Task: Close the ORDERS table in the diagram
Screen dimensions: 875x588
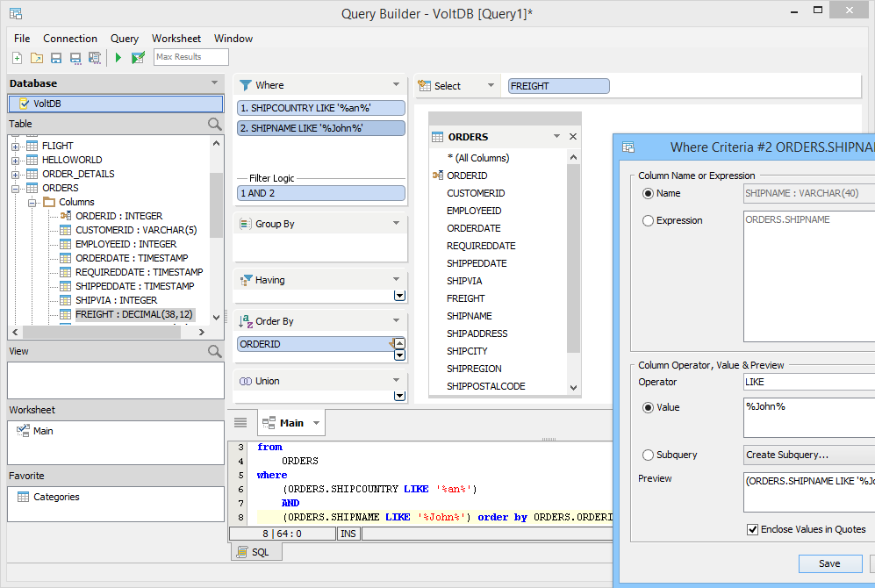Action: (x=572, y=137)
